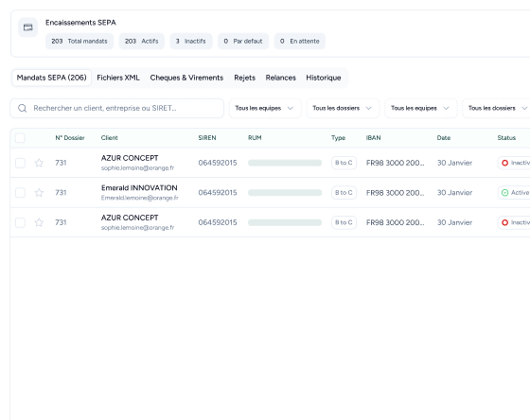This screenshot has height=420, width=530.
Task: Click the SIREN column header
Action: (x=207, y=138)
